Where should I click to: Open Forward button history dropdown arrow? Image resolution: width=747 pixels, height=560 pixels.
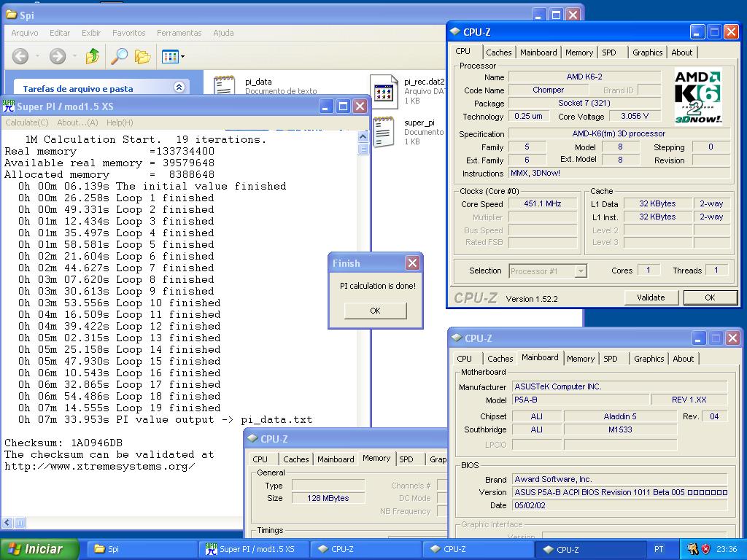[75, 56]
